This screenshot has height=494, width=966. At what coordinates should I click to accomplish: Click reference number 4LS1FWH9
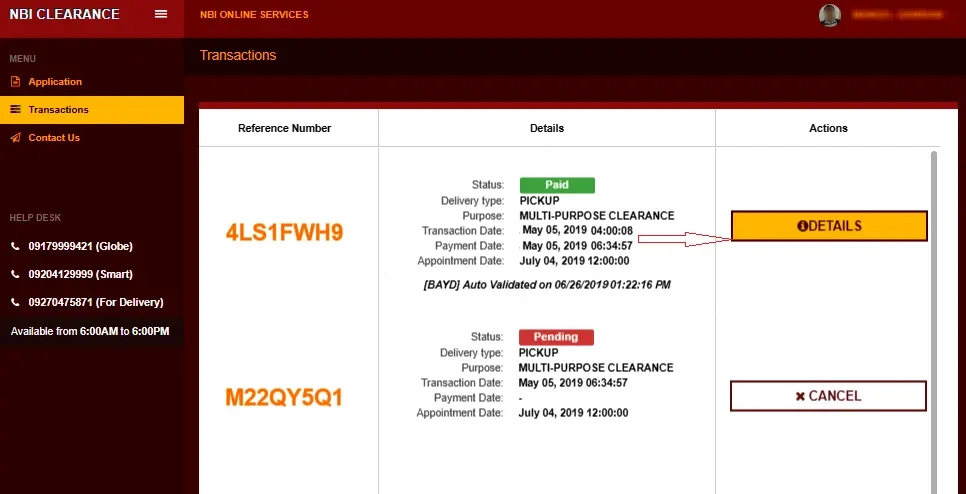pos(285,232)
